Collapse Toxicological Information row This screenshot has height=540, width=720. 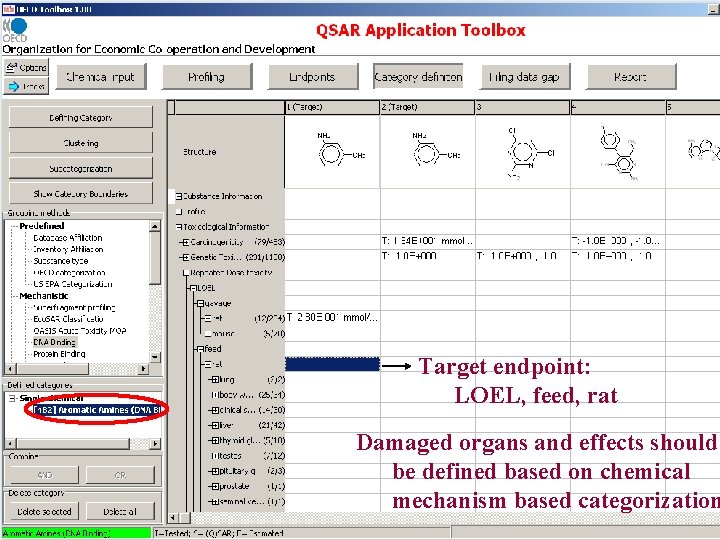[x=179, y=227]
